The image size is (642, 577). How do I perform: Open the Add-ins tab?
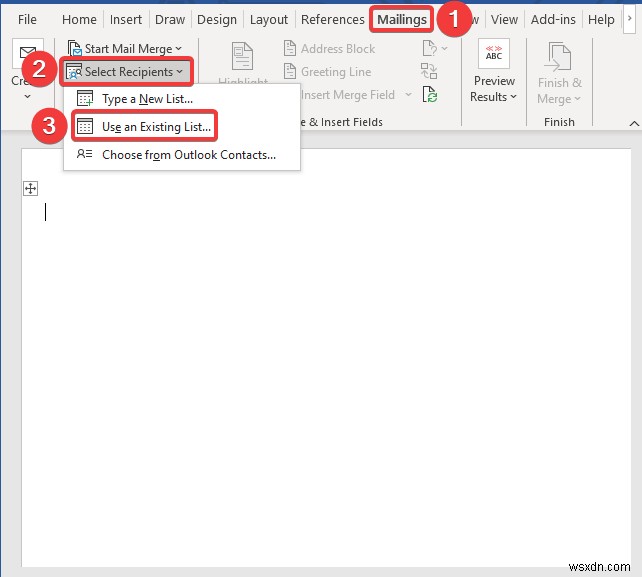[x=553, y=19]
